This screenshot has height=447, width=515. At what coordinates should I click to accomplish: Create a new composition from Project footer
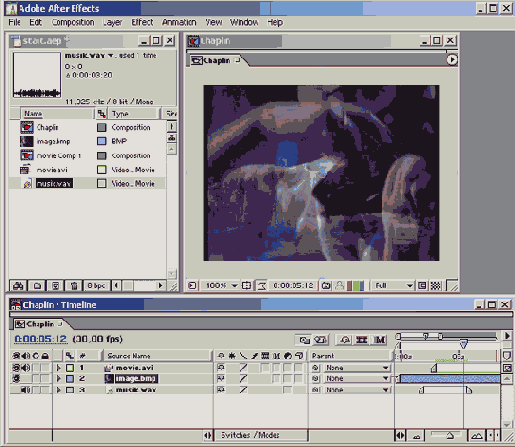55,286
